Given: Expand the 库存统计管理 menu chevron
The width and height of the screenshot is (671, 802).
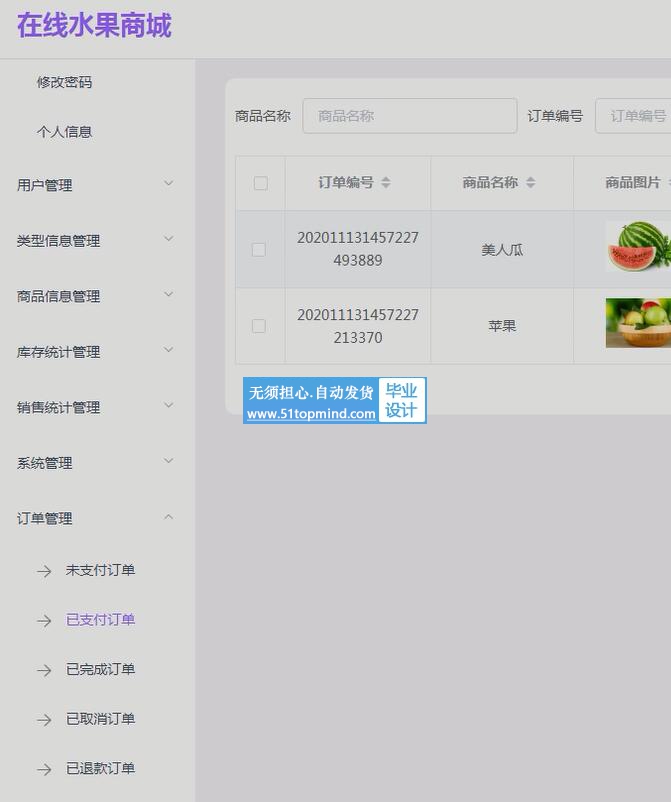Looking at the screenshot, I should 168,350.
